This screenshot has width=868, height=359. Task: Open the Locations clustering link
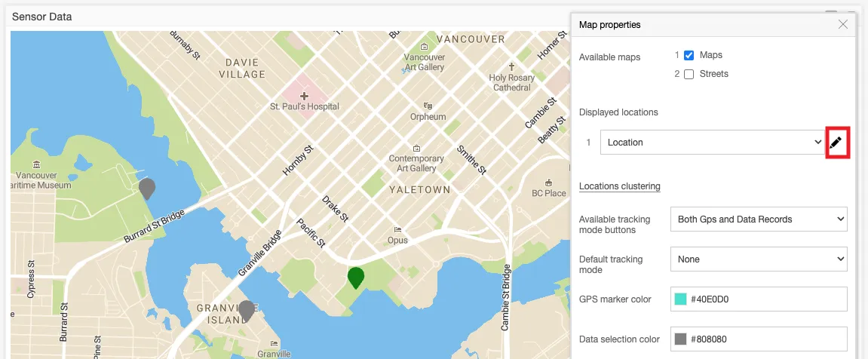(x=619, y=186)
